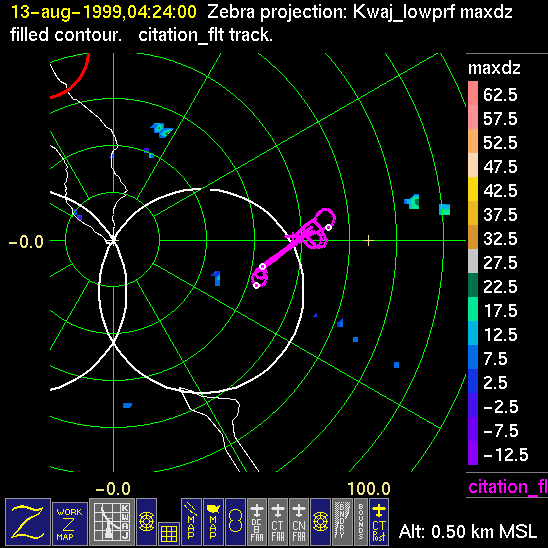Toggle the CN FAA aircraft track
This screenshot has height=548, width=548.
[299, 522]
